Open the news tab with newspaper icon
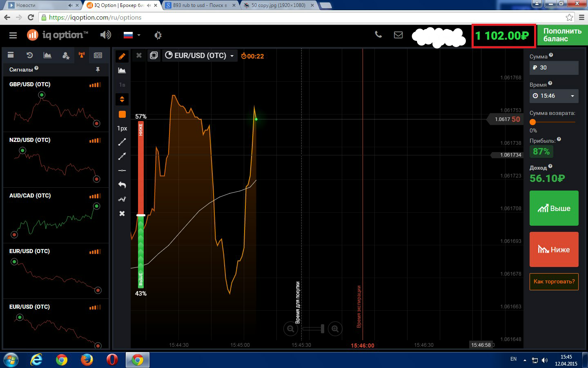The height and width of the screenshot is (368, 588). pos(98,55)
